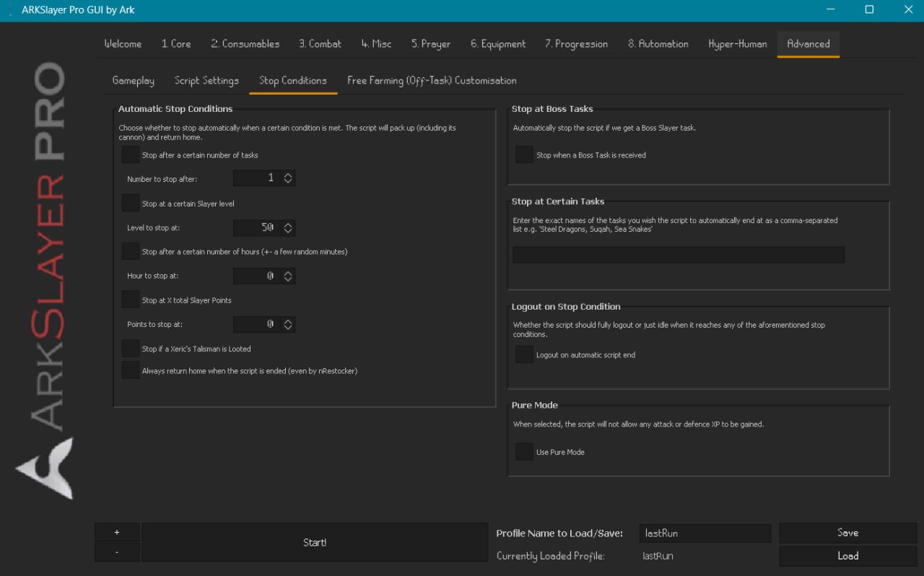Open the Gameplay sub-tab
This screenshot has height=576, width=924.
(134, 81)
